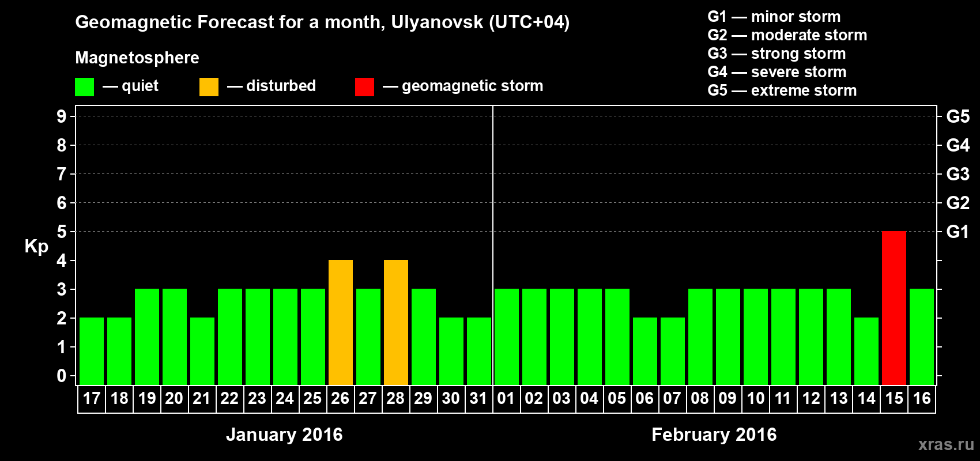Click date label 16 on the axis
The height and width of the screenshot is (461, 980).
(x=922, y=398)
